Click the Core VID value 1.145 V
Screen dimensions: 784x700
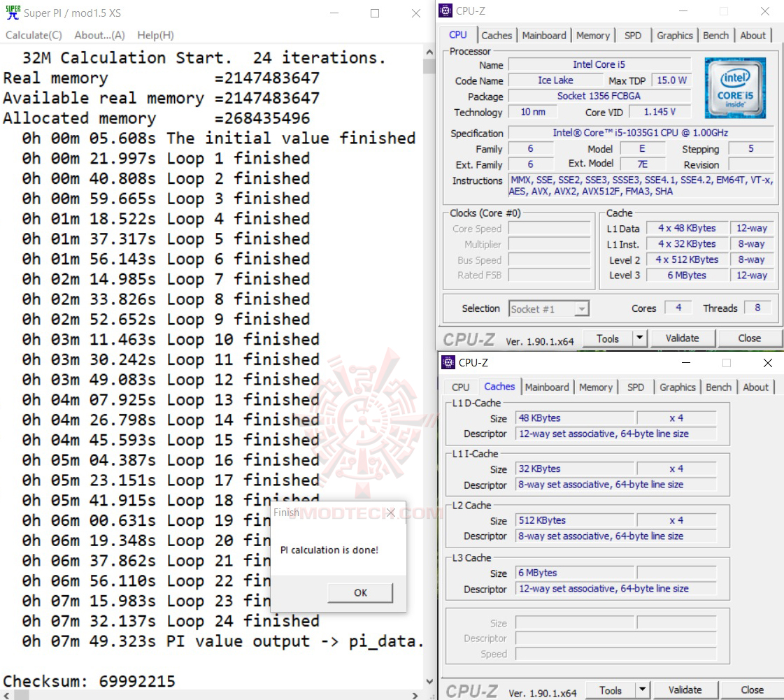[660, 112]
